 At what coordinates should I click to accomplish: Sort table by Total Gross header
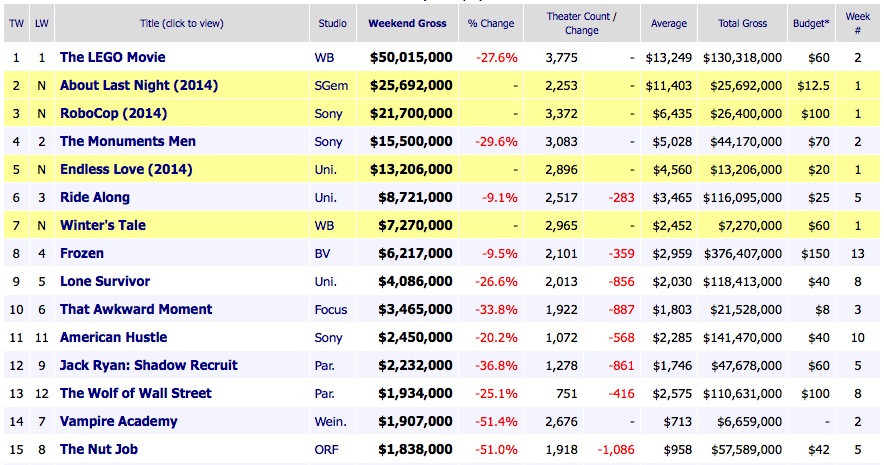coord(742,23)
